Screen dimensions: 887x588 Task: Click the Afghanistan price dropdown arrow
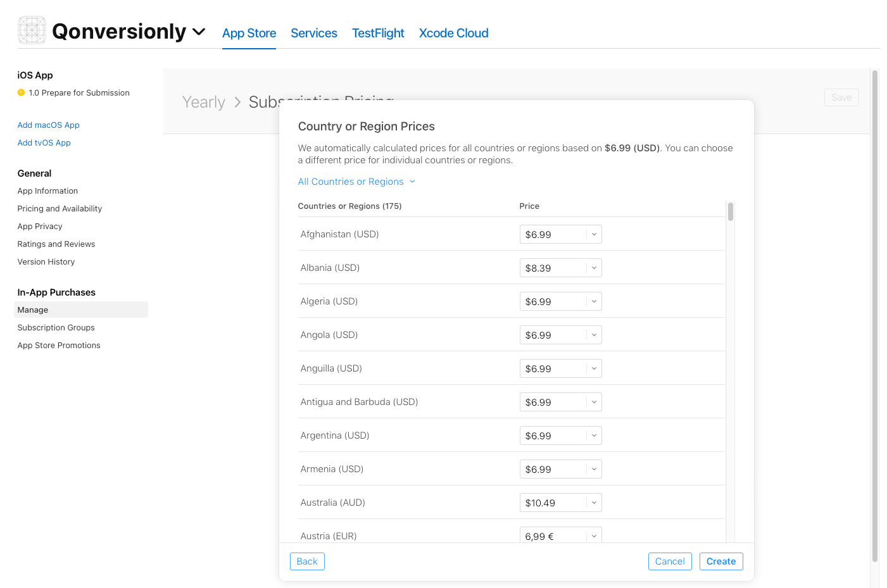(594, 234)
